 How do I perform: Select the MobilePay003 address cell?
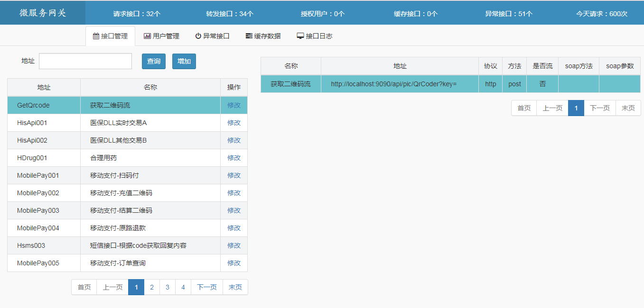coord(44,210)
